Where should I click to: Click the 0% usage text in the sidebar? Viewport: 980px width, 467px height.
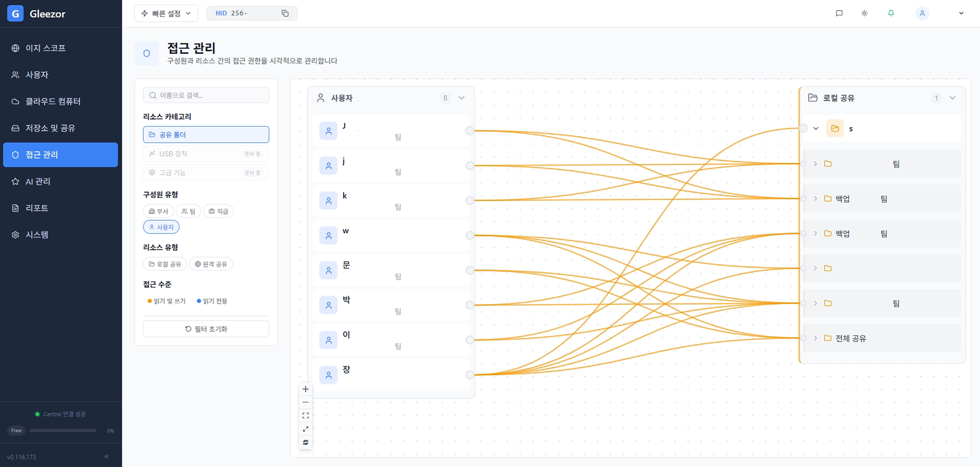point(110,431)
